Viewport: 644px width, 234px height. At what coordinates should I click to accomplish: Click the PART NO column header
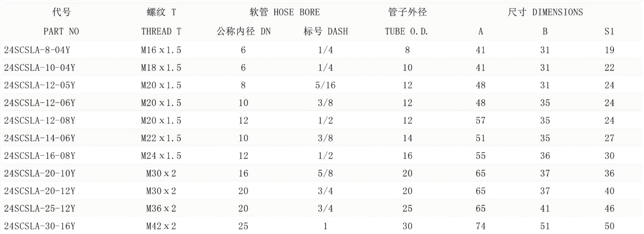coord(61,31)
